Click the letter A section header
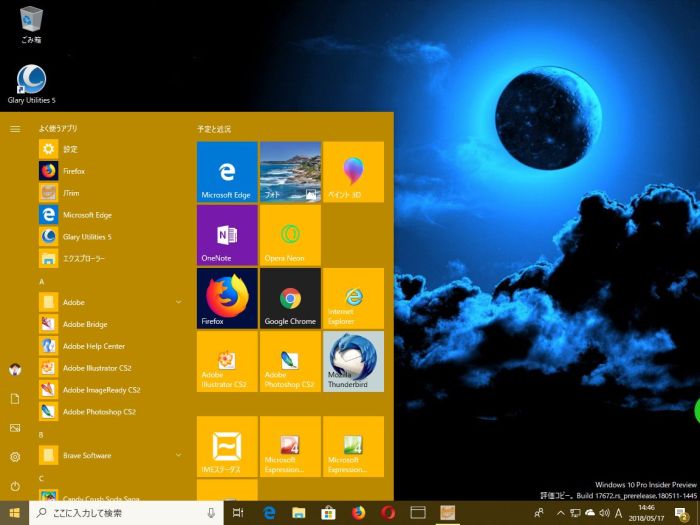The image size is (700, 525). [42, 281]
